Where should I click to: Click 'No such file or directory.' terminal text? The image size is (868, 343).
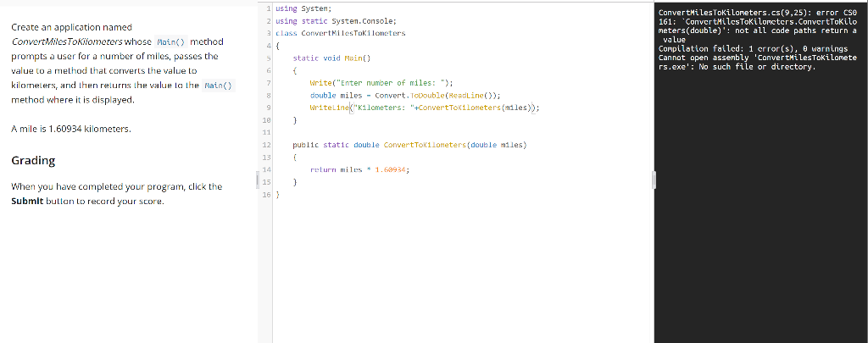pos(757,67)
